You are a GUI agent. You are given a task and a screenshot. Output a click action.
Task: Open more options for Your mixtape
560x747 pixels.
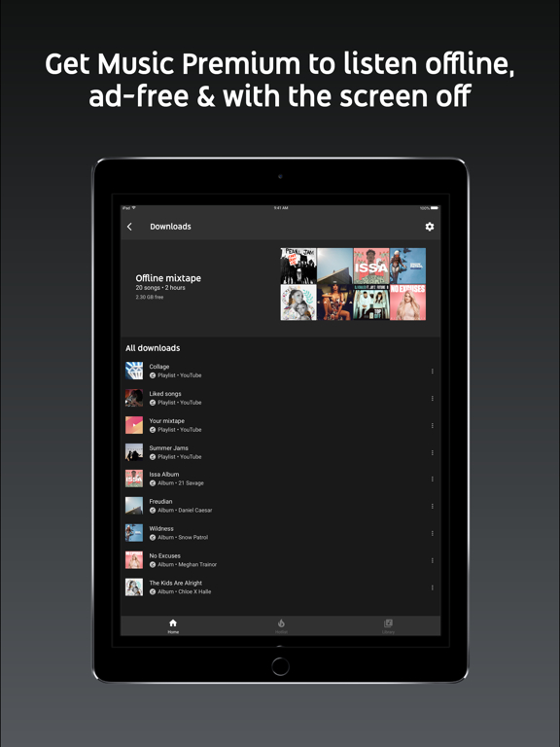tap(432, 425)
